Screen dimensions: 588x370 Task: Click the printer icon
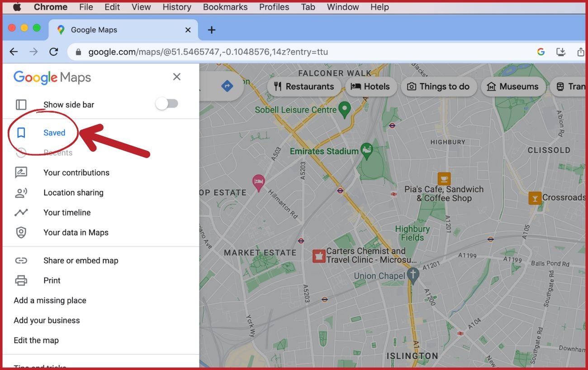click(21, 280)
